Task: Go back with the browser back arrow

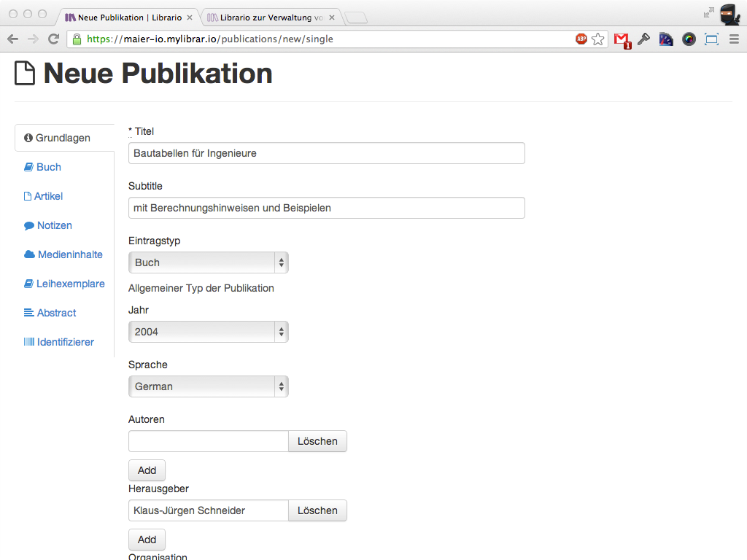Action: tap(12, 39)
